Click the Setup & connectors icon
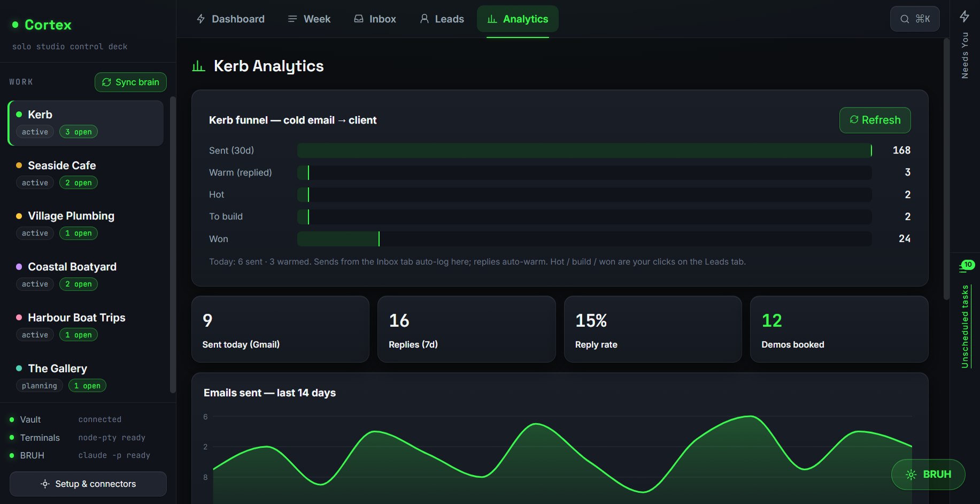 (x=45, y=484)
